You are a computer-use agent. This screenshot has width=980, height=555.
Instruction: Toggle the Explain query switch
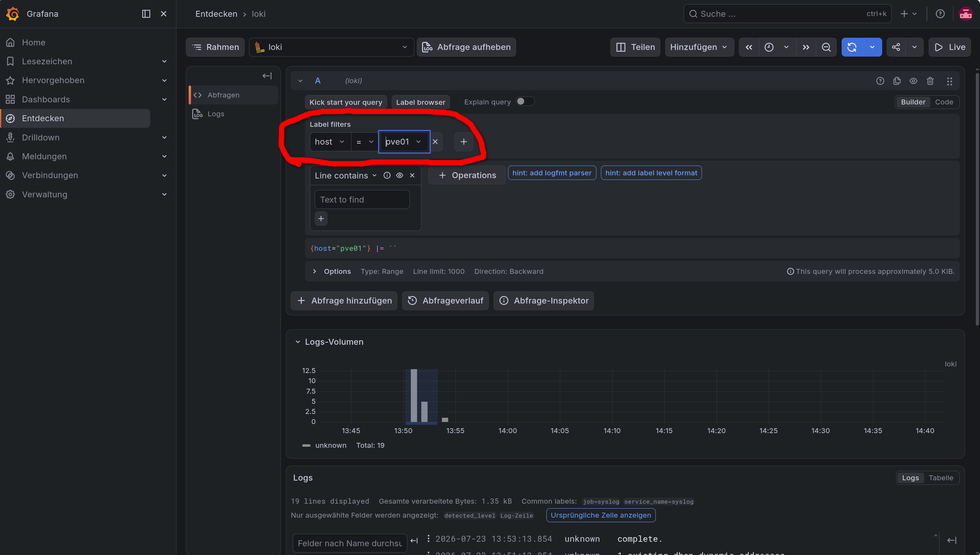point(525,101)
